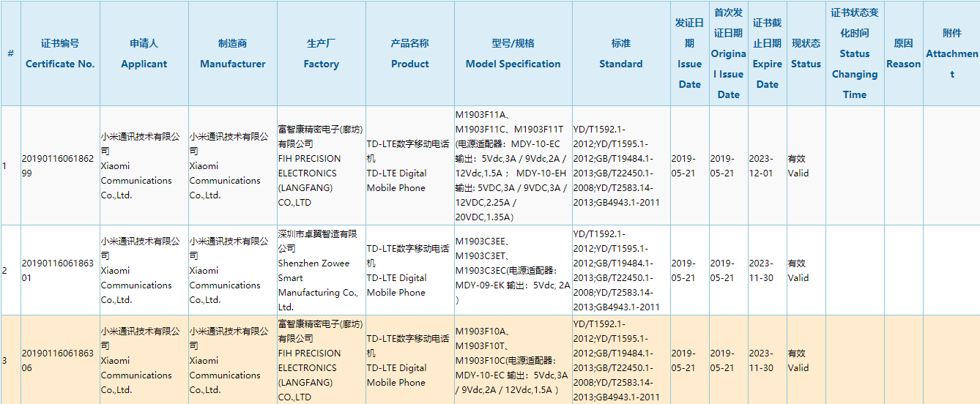Click Shenzhen Zowee Smart Manufacturing factory cell
Image resolution: width=980 pixels, height=404 pixels.
pyautogui.click(x=321, y=270)
